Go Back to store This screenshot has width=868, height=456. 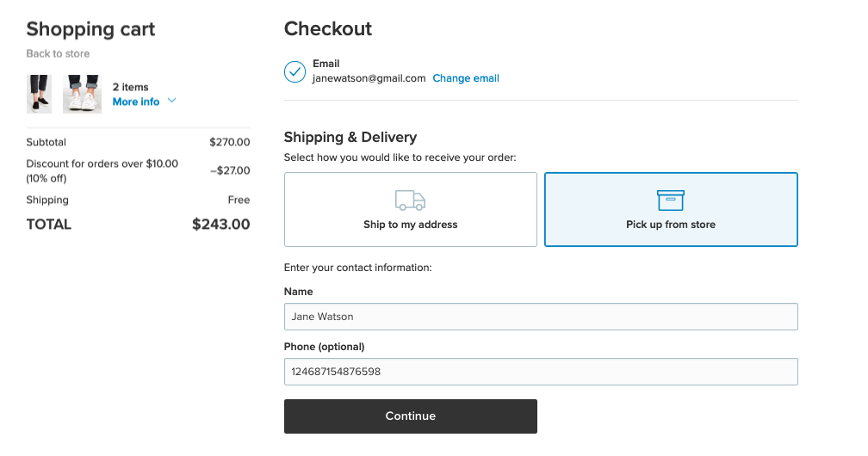[59, 53]
